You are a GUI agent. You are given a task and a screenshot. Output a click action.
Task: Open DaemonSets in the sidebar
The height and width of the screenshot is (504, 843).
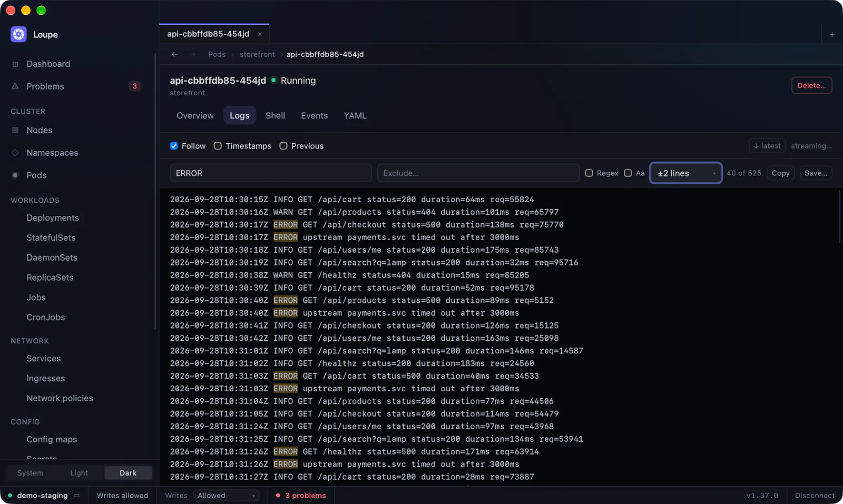(52, 258)
